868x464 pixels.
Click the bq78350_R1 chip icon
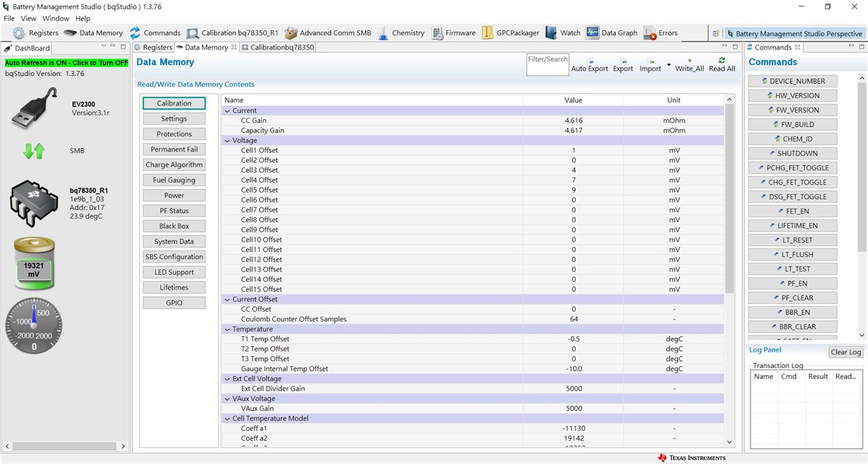pos(34,204)
